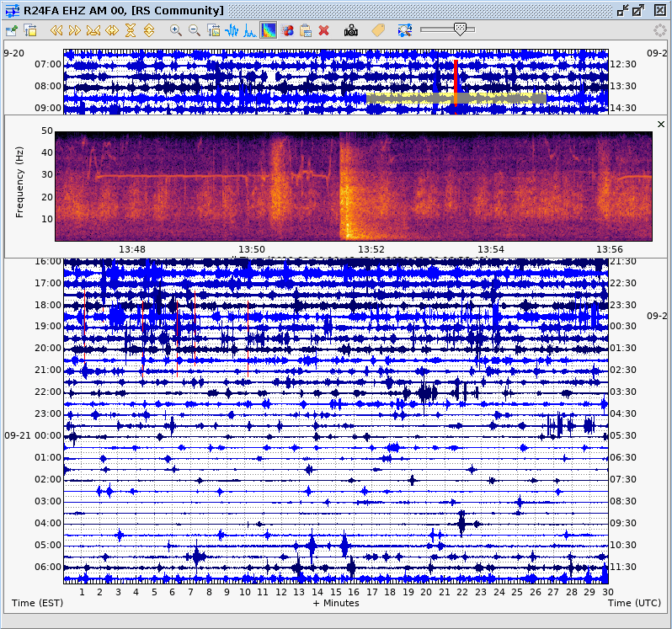Maximize the internal helicorder frame
Image resolution: width=672 pixels, height=629 pixels.
click(638, 11)
